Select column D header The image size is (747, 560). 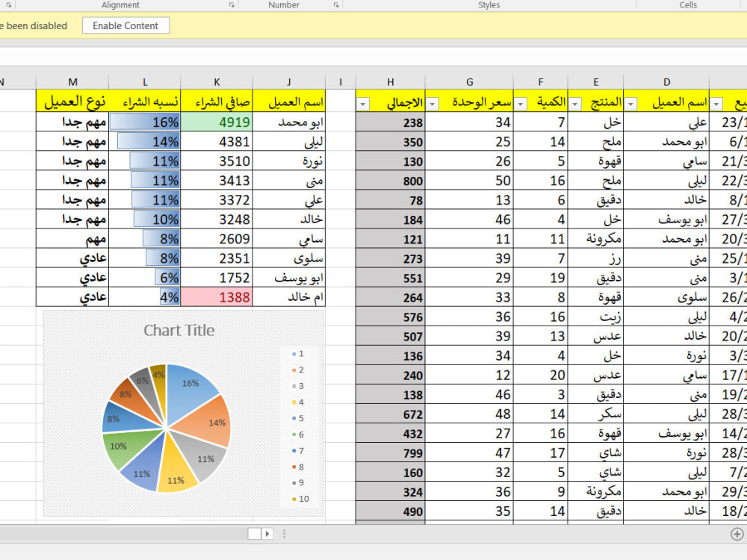pos(666,82)
